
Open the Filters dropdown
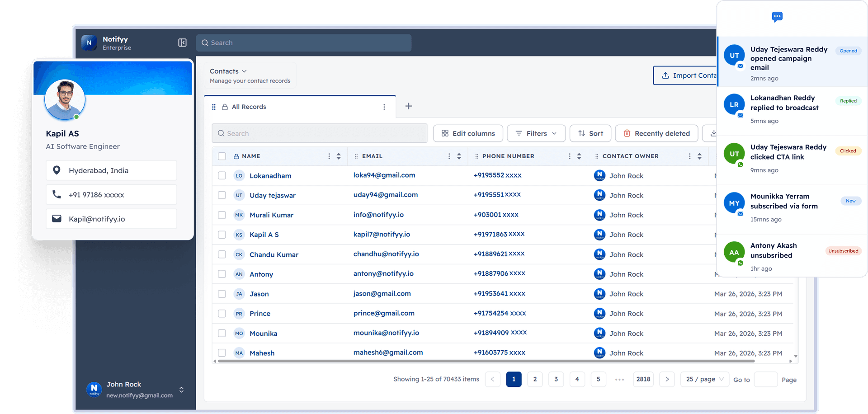pos(536,133)
